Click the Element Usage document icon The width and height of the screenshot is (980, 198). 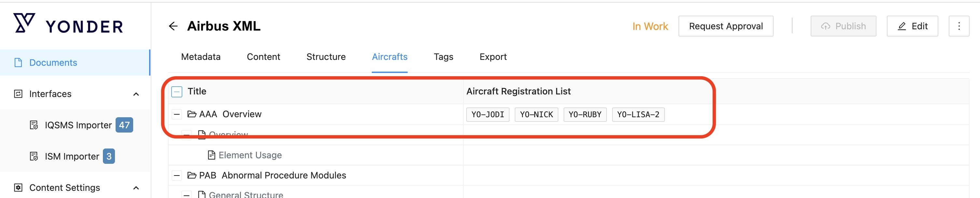point(212,155)
